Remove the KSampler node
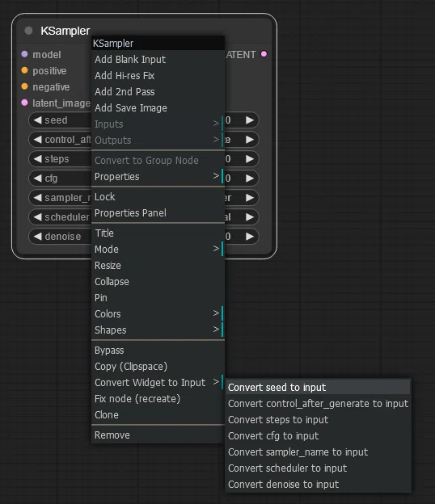This screenshot has width=435, height=504. click(158, 435)
